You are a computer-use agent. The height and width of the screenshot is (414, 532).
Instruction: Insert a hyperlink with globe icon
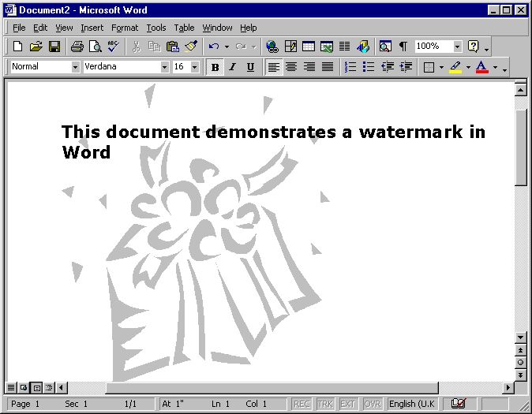272,46
